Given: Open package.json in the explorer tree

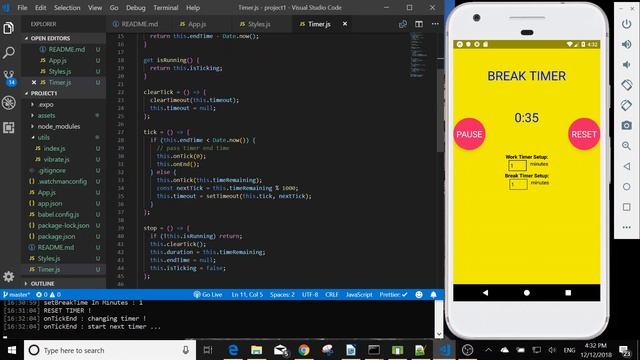Looking at the screenshot, I should 64,236.
